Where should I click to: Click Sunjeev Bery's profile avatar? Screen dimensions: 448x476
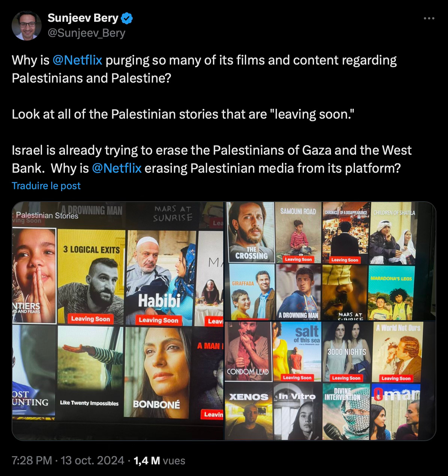[27, 26]
